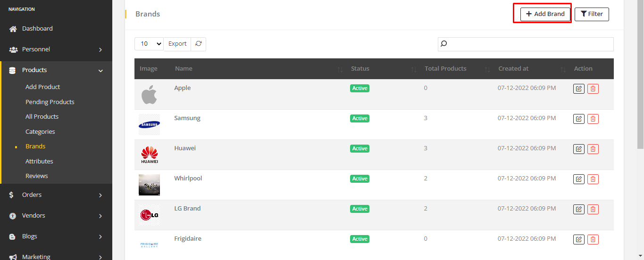Open the Add Product page
Image resolution: width=644 pixels, height=260 pixels.
(x=43, y=87)
